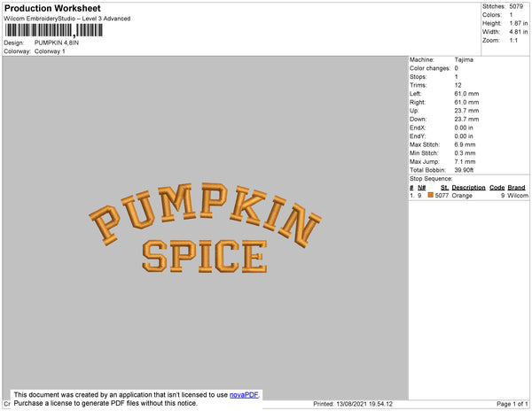Image resolution: width=532 pixels, height=411 pixels.
Task: Click the 'Description' column header
Action: coord(468,188)
